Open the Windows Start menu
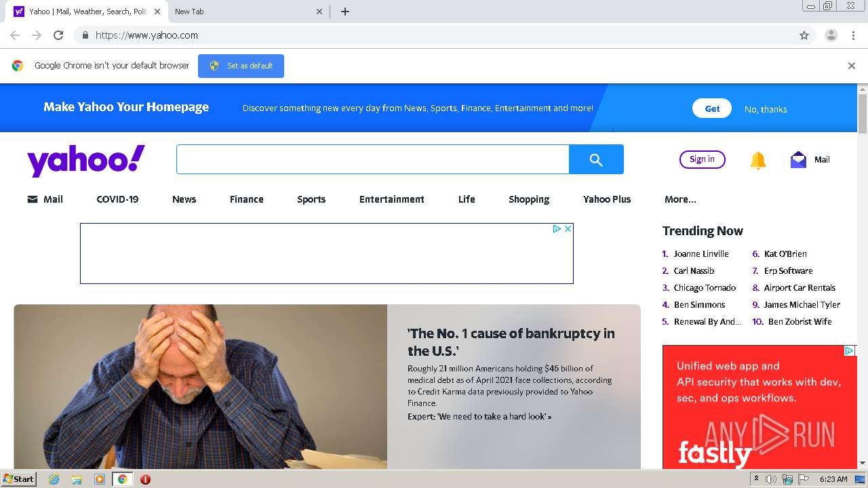 (x=18, y=479)
